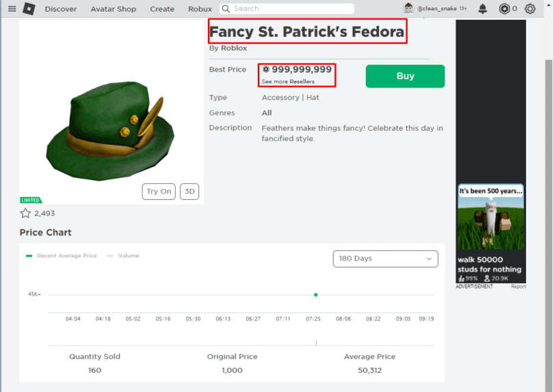Click the green data point on price chart

pos(315,295)
